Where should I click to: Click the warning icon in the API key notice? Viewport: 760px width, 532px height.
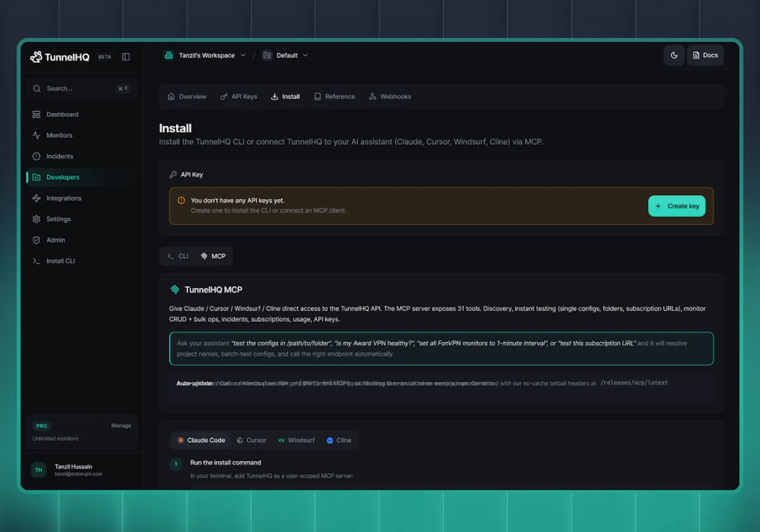(181, 200)
